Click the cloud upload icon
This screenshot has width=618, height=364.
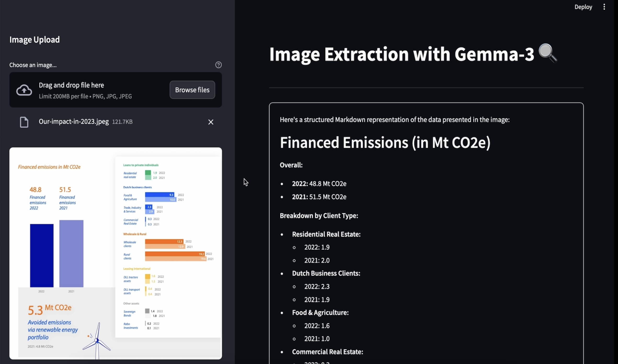coord(24,90)
